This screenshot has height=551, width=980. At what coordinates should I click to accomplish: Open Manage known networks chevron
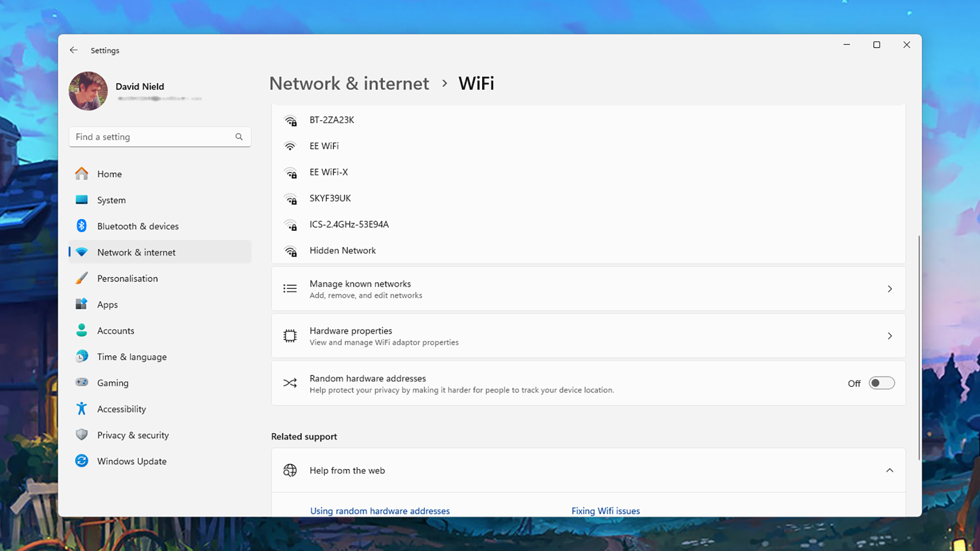pyautogui.click(x=889, y=289)
